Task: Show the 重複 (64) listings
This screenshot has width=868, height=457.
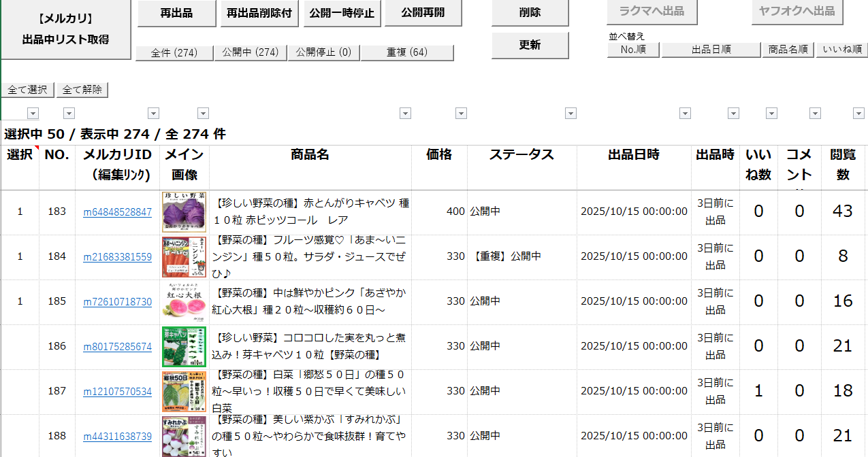Action: (407, 53)
